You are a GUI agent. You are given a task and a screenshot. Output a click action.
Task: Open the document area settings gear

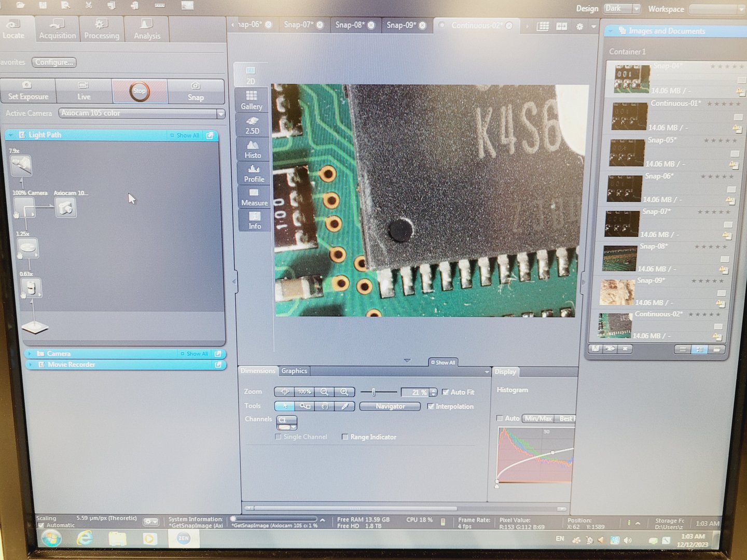[580, 26]
